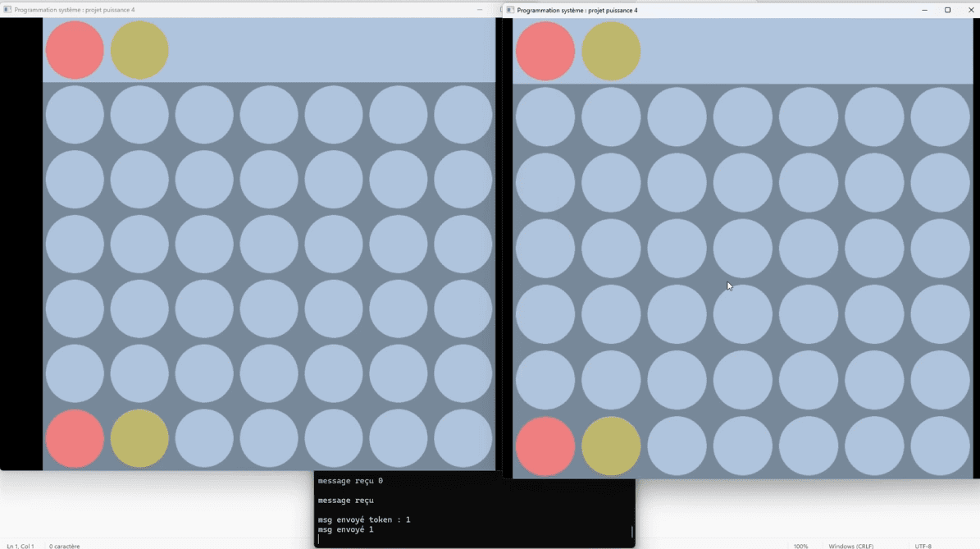This screenshot has height=549, width=980.
Task: Click yellow piece in right board's bottom row
Action: coord(611,446)
